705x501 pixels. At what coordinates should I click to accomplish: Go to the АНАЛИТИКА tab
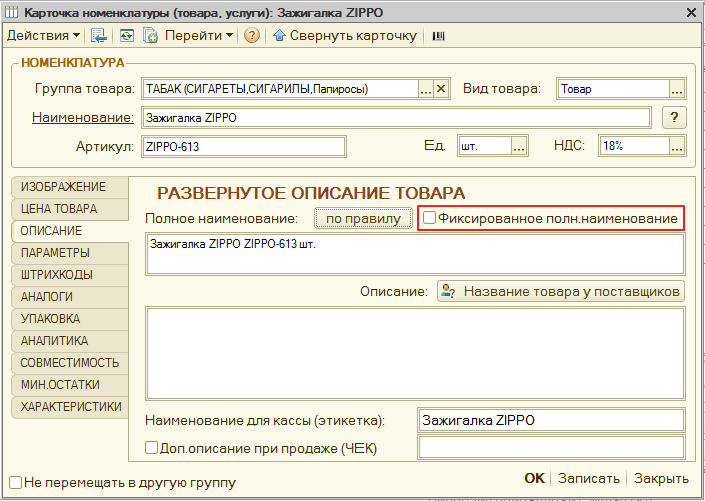pyautogui.click(x=70, y=341)
